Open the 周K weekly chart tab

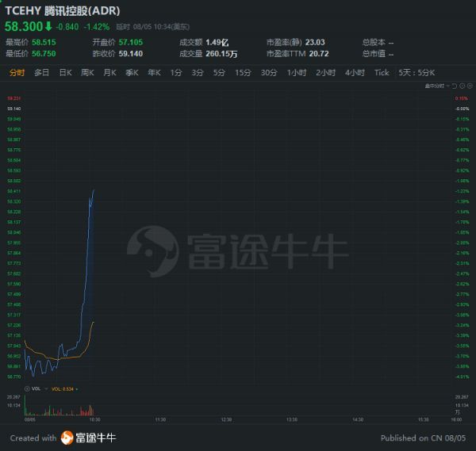coord(87,73)
